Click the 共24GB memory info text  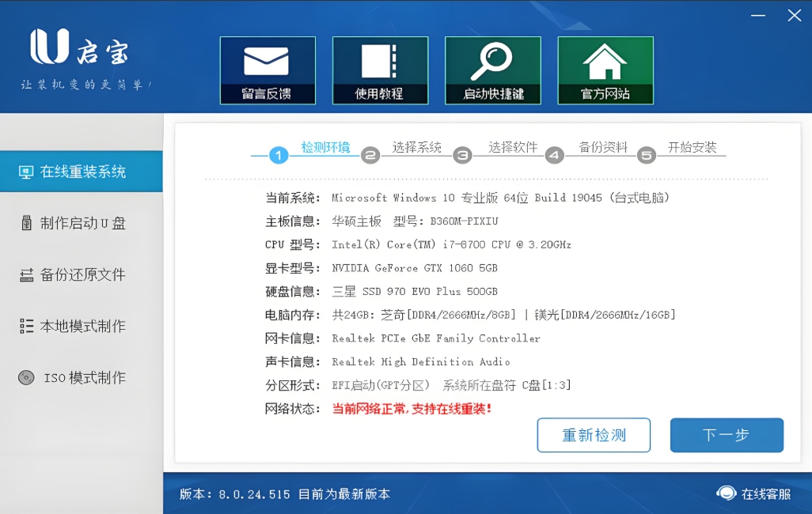point(503,315)
